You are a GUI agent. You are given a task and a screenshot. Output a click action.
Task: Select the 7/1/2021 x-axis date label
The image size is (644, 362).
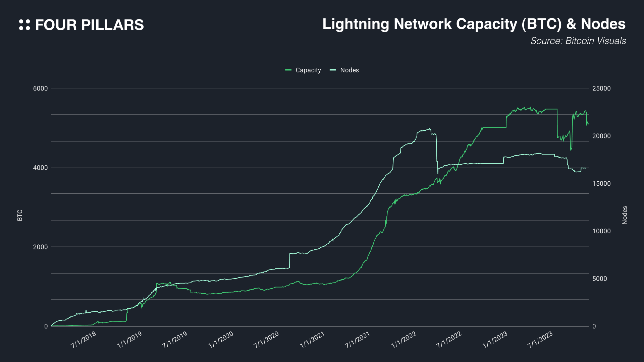(x=358, y=340)
